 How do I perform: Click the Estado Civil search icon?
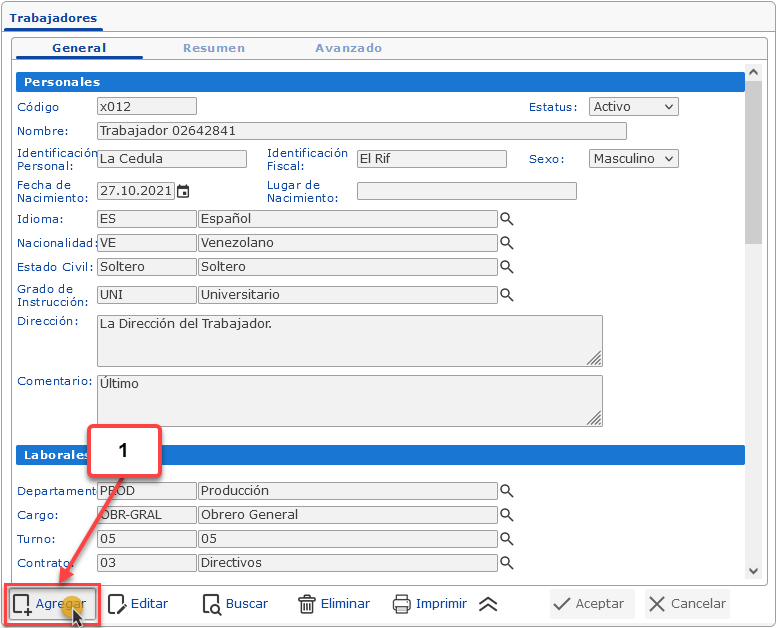click(x=507, y=267)
